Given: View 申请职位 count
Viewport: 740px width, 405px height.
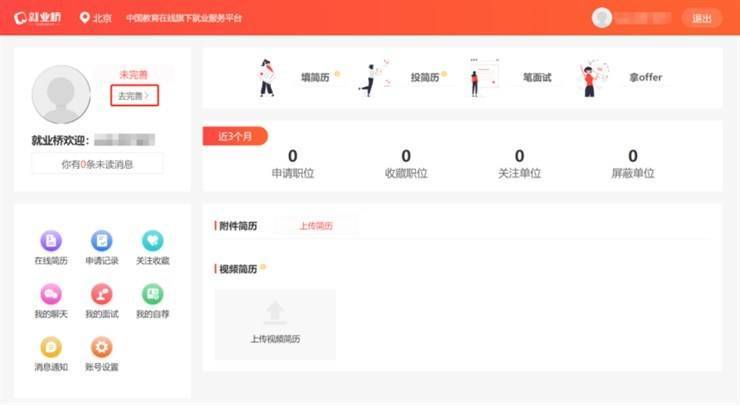Looking at the screenshot, I should click(x=293, y=164).
